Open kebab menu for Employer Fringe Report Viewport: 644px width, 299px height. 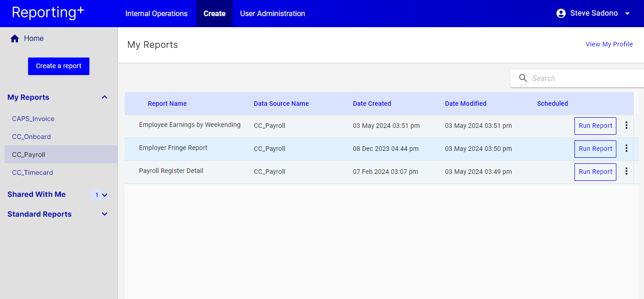tap(626, 148)
